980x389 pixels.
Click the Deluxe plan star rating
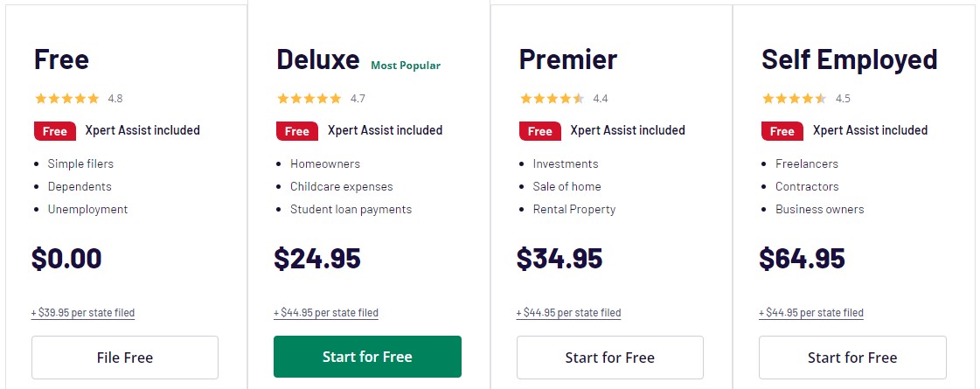click(x=309, y=99)
